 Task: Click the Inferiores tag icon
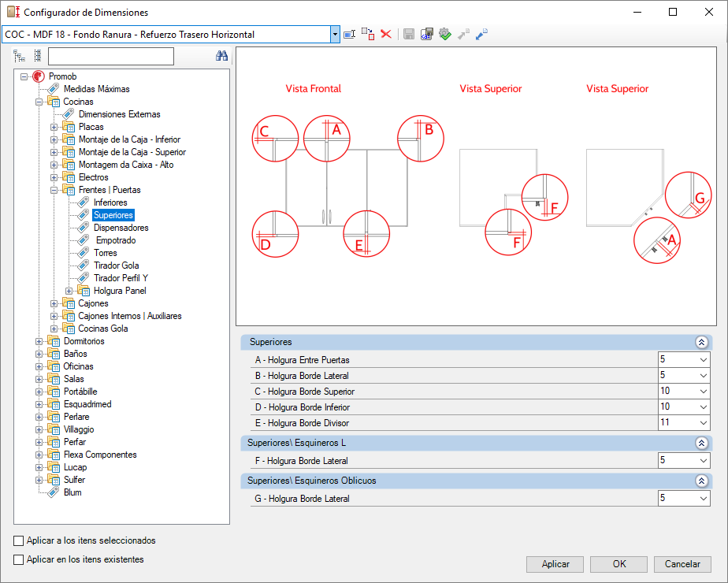click(x=83, y=202)
